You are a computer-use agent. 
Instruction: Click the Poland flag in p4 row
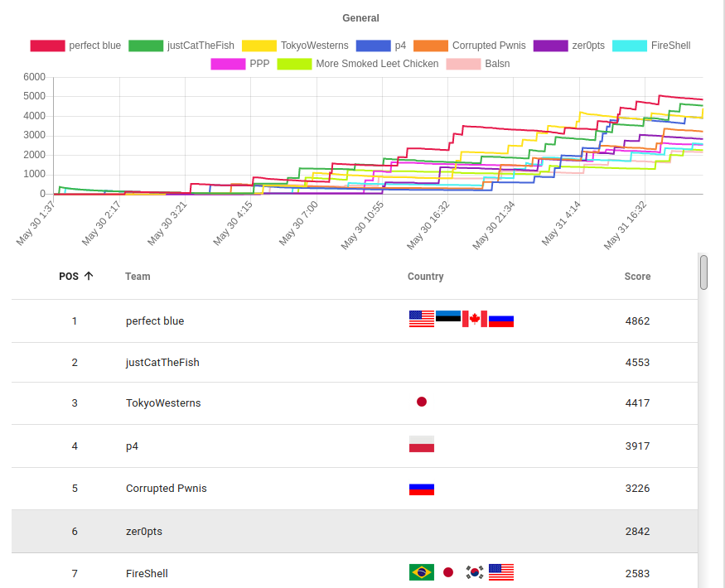tap(422, 446)
